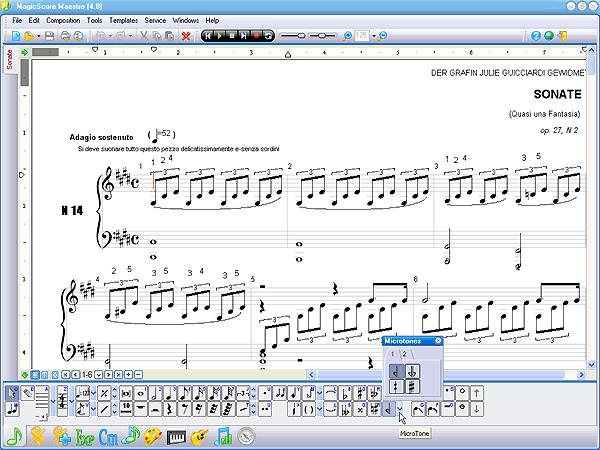Open Print Preview from toolbar
Screen dimensions: 600x450
tap(78, 36)
